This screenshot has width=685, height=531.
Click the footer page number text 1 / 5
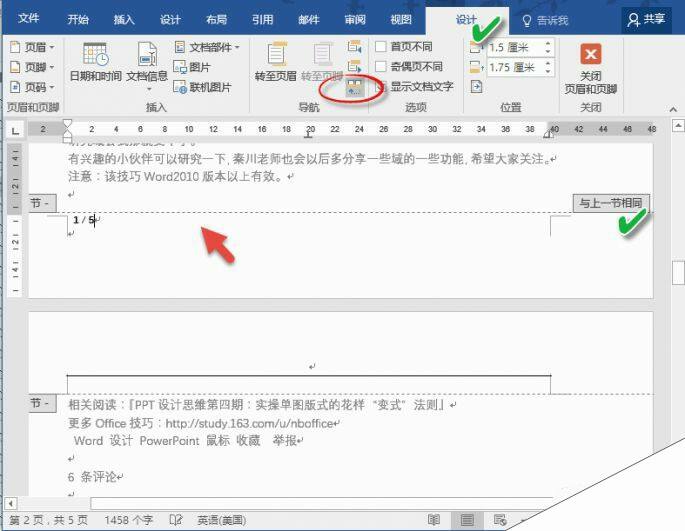coord(84,220)
